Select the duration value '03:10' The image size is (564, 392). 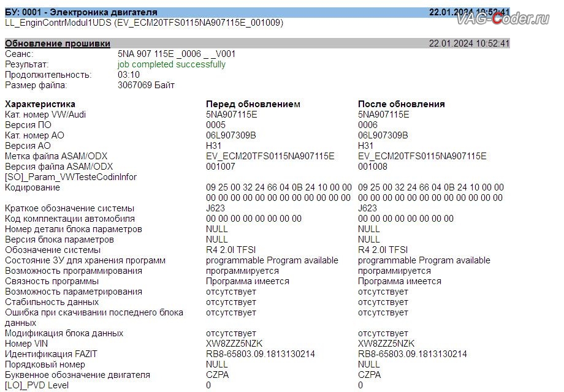pos(128,75)
